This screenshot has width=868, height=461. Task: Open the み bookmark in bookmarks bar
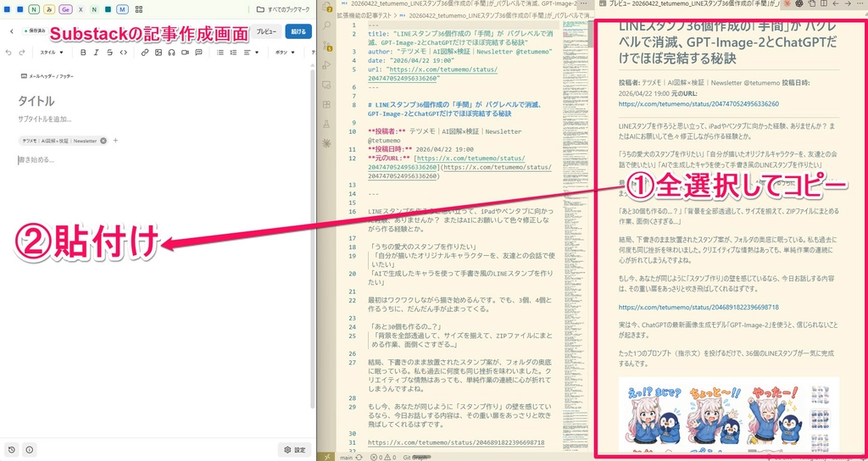coord(49,9)
